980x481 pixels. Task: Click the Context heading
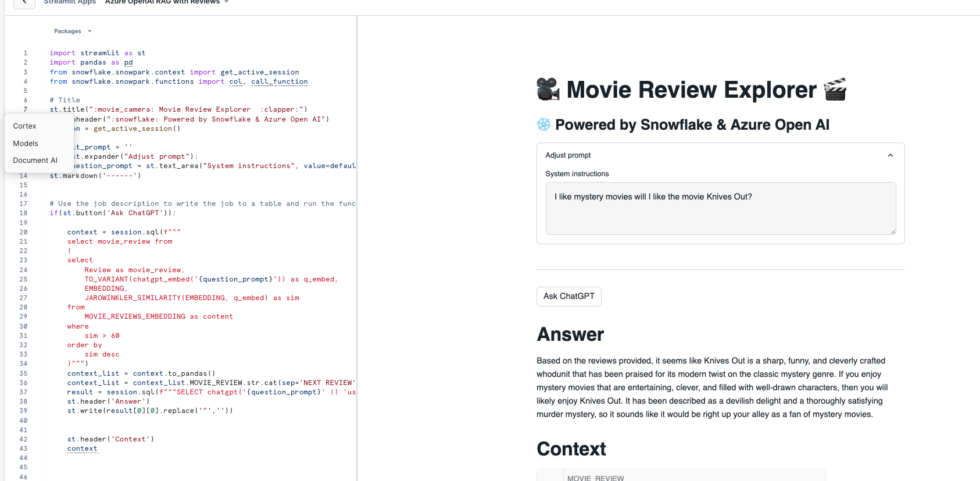click(571, 449)
